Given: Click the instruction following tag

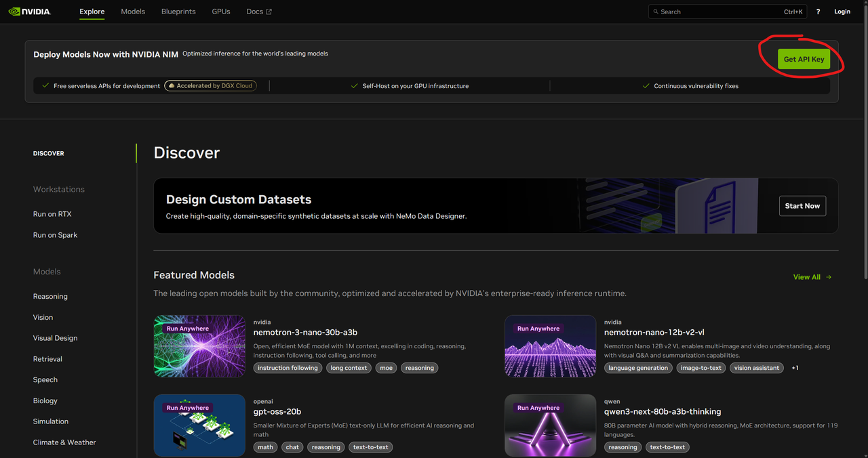Looking at the screenshot, I should coord(288,368).
